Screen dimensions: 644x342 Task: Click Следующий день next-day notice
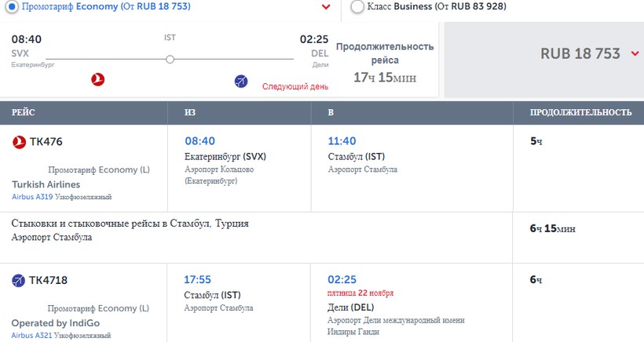coord(295,86)
